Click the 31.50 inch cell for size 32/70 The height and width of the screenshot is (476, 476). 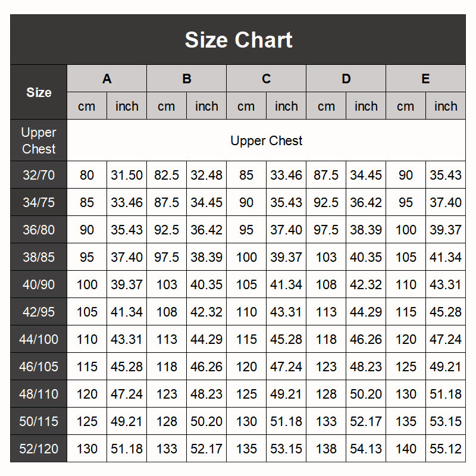coord(127,175)
